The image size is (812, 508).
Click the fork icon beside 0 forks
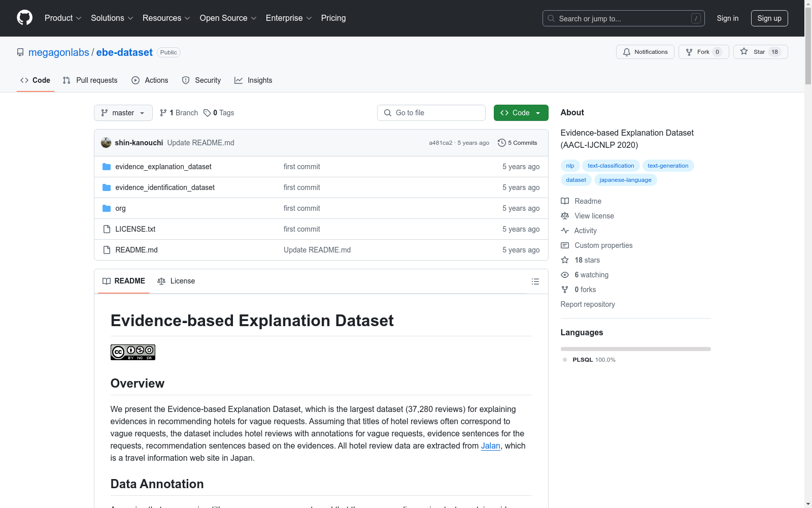565,290
